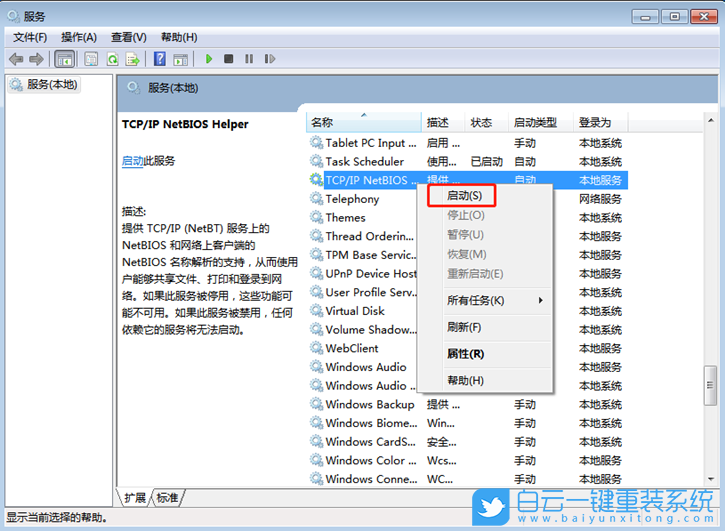Click the Refresh toolbar icon
This screenshot has height=531, width=725.
point(112,59)
